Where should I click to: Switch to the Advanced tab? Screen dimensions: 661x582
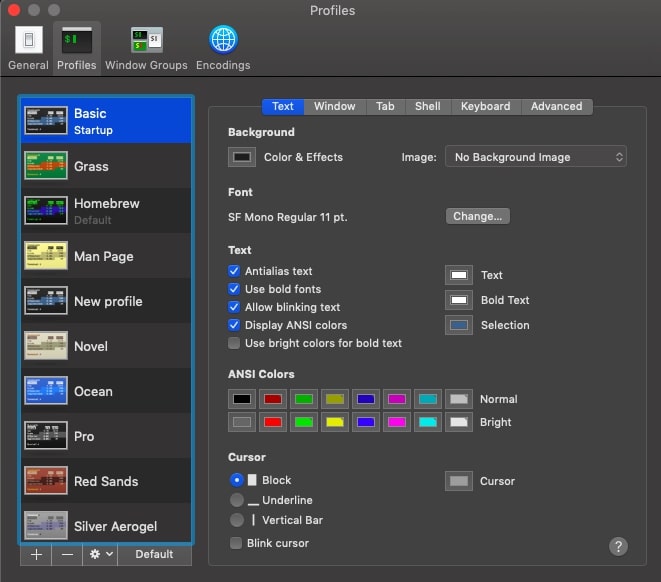[x=556, y=106]
